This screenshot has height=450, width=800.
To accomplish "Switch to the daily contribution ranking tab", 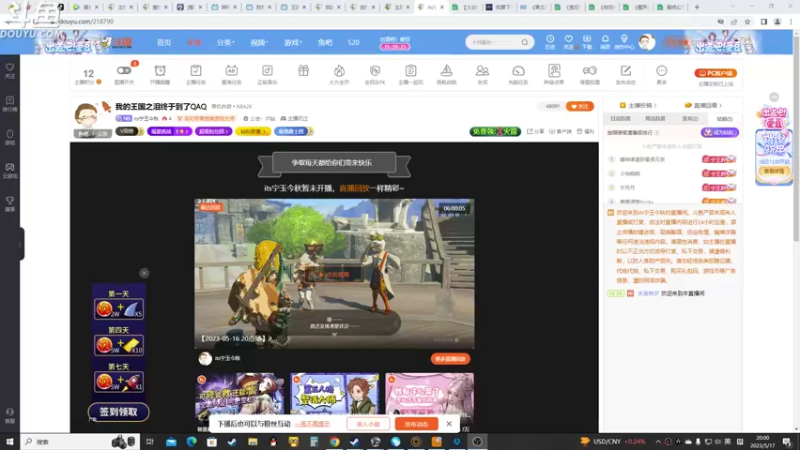I will tap(620, 118).
